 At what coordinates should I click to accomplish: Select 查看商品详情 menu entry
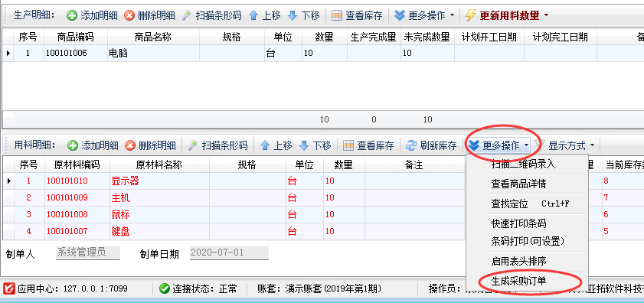tap(518, 184)
